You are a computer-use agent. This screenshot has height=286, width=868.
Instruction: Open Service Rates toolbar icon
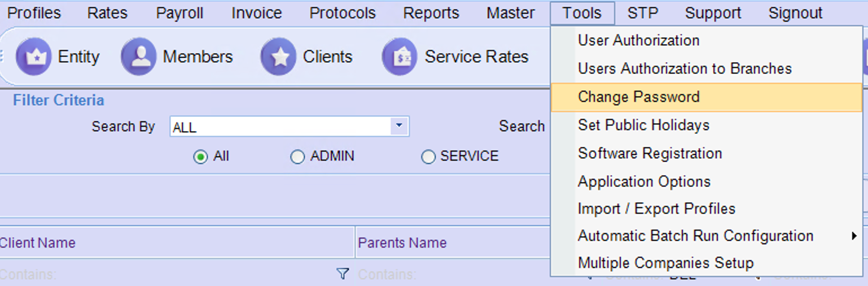(400, 57)
